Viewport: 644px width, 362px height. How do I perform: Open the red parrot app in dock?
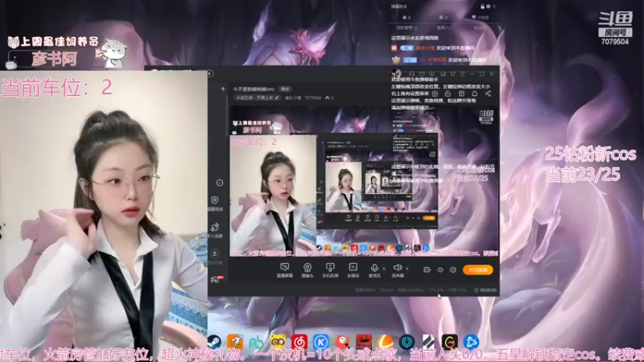click(342, 341)
